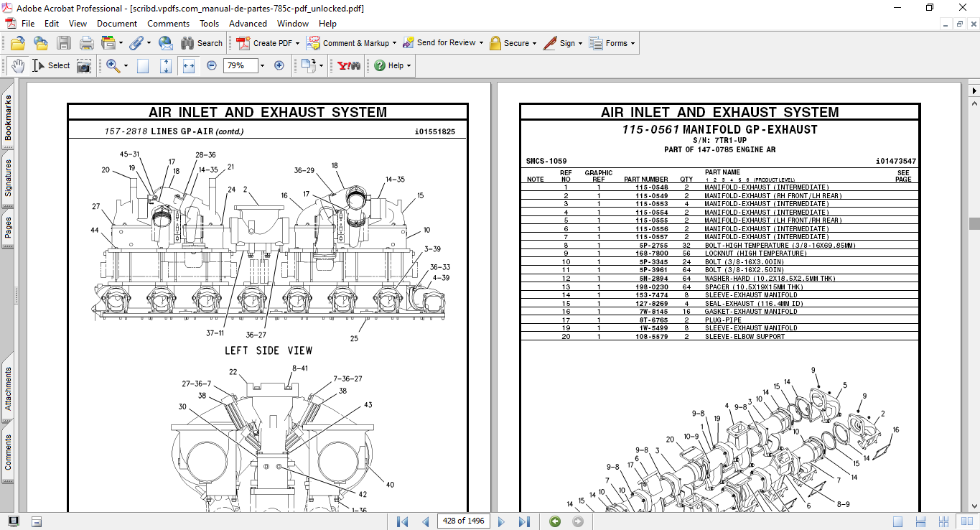Screen dimensions: 980x530
Task: Click the zoom in plus button
Action: [279, 65]
